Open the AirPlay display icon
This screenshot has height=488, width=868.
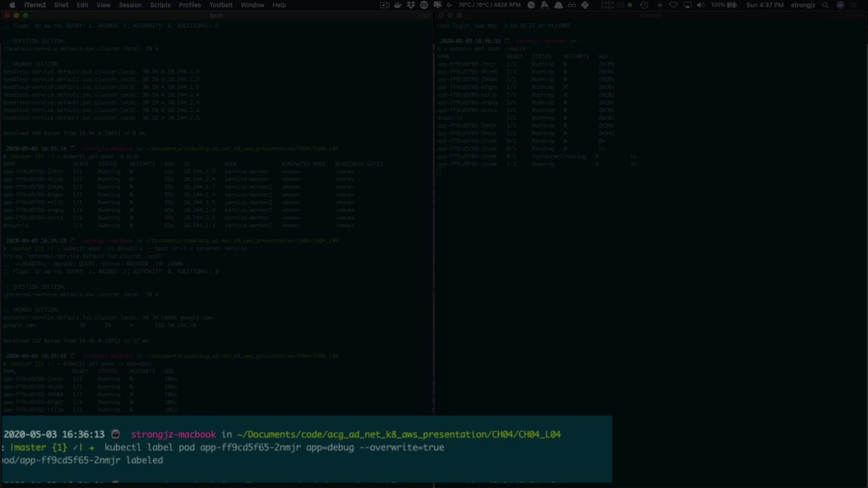[x=687, y=5]
